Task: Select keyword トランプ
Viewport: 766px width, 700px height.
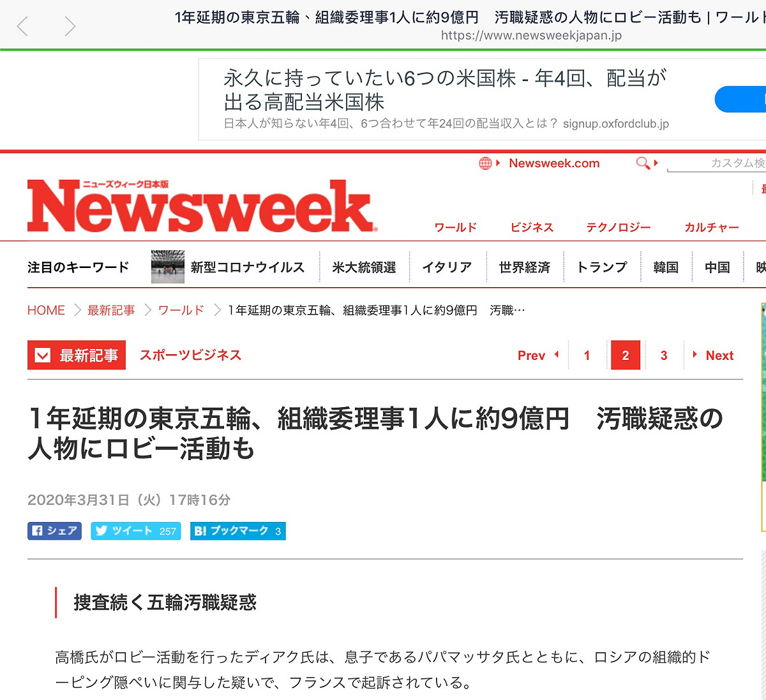Action: point(602,267)
